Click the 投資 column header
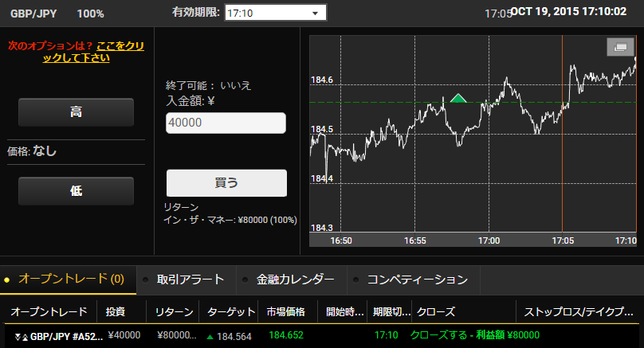 (x=116, y=312)
